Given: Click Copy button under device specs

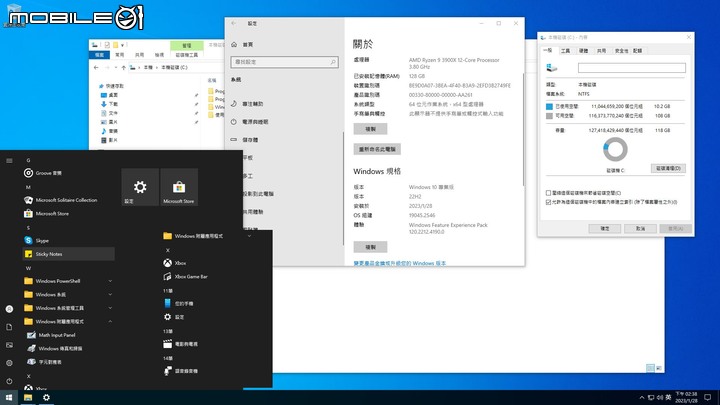Looking at the screenshot, I should tap(370, 129).
